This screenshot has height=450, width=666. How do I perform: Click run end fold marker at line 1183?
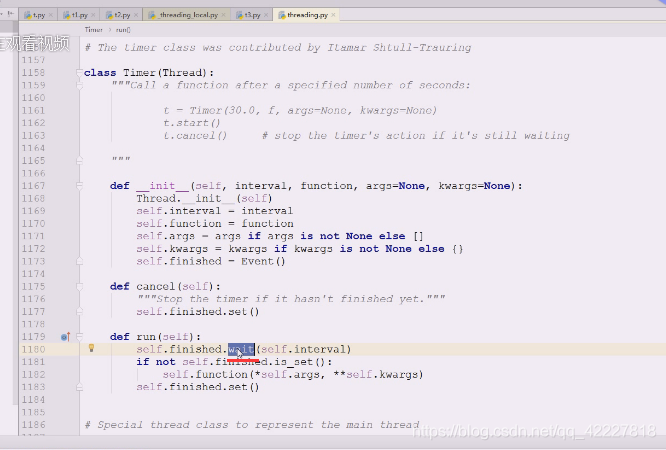(79, 387)
